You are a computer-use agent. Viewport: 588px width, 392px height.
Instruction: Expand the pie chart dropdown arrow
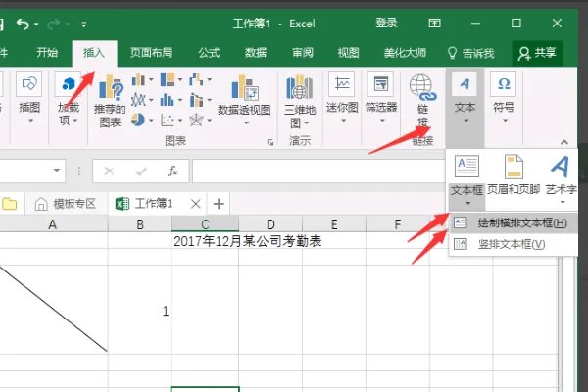point(151,121)
